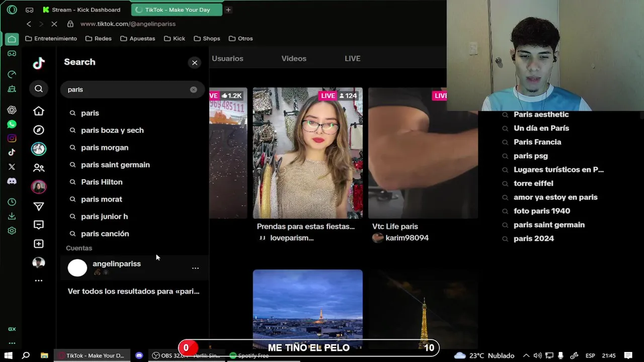
Task: Open the ChatGPT icon in Opera sidebar
Action: [x=12, y=110]
